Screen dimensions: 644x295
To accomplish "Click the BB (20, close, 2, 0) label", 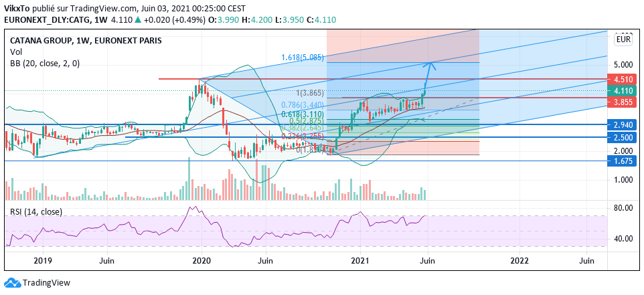I will [45, 63].
